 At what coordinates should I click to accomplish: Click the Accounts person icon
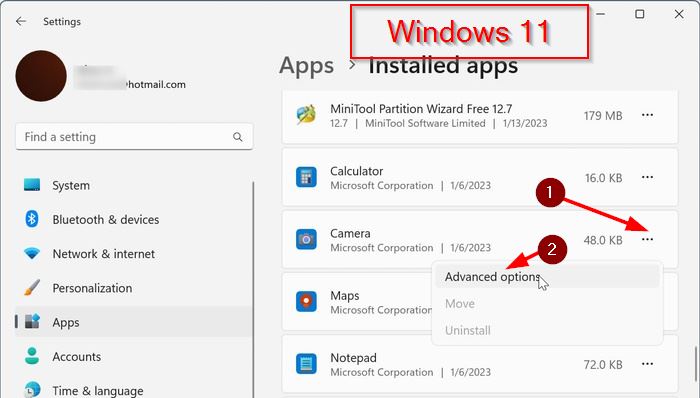coord(32,356)
